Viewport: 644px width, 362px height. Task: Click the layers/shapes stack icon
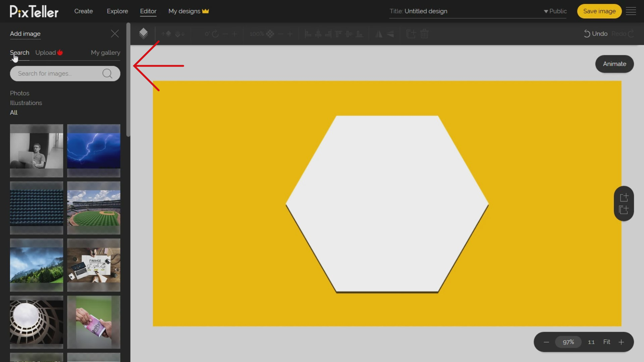pyautogui.click(x=143, y=34)
